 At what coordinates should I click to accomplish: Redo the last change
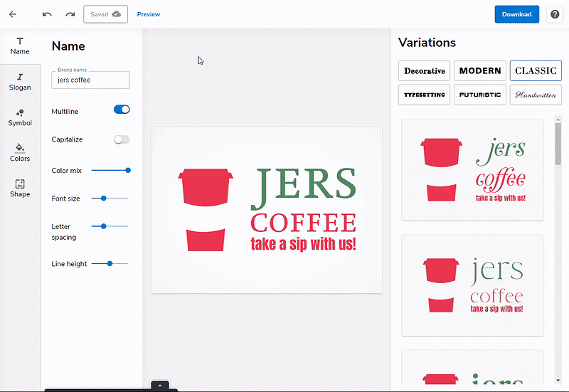coord(70,14)
